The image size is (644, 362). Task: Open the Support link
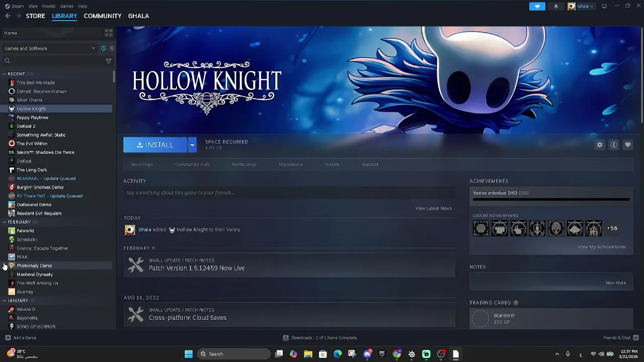(x=370, y=164)
